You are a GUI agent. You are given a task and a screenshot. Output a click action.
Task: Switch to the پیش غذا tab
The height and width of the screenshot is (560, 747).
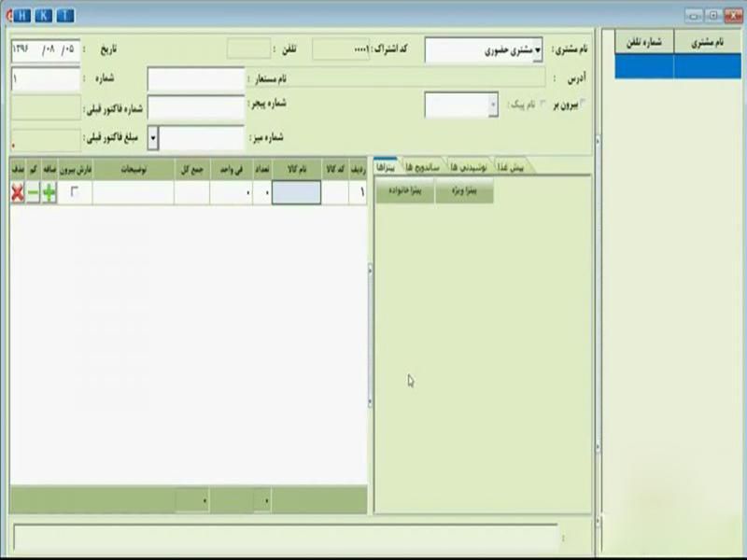(510, 167)
